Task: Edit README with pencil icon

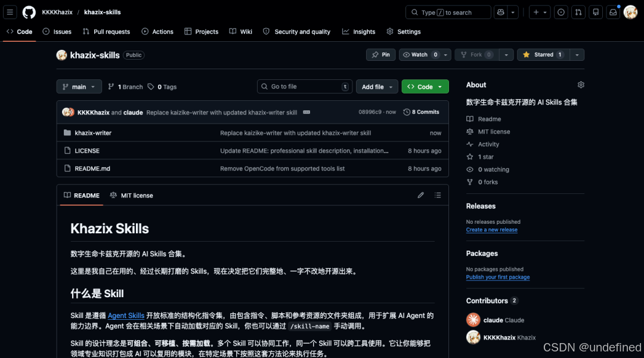Action: click(420, 195)
